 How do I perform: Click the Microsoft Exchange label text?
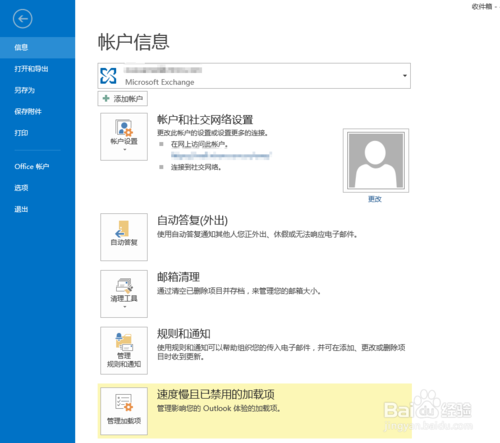pos(160,82)
